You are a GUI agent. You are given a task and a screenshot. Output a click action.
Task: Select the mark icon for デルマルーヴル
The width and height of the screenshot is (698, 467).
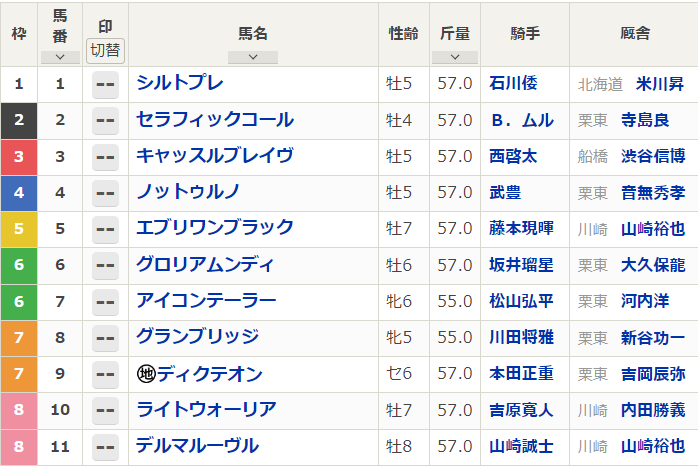(105, 447)
